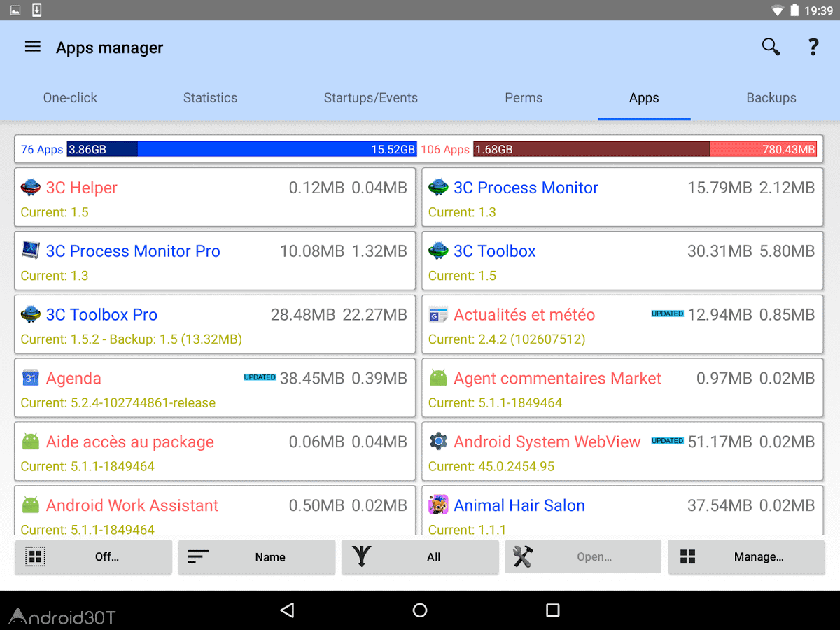
Task: Open the Name sort order selector
Action: 257,557
